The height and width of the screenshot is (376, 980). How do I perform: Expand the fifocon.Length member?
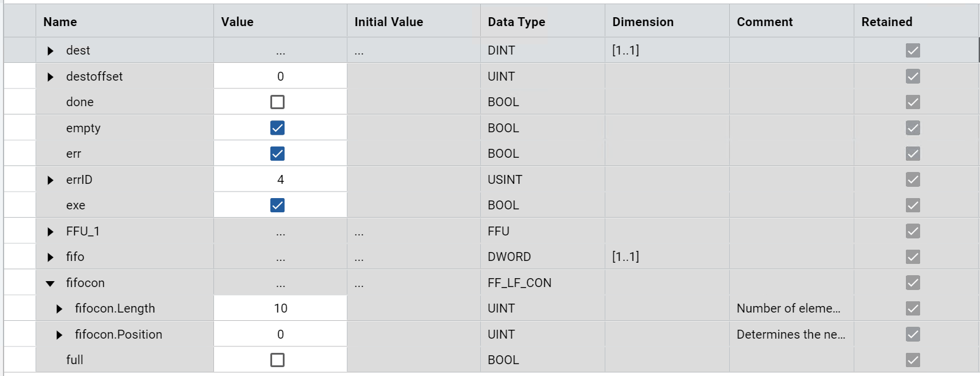point(59,309)
